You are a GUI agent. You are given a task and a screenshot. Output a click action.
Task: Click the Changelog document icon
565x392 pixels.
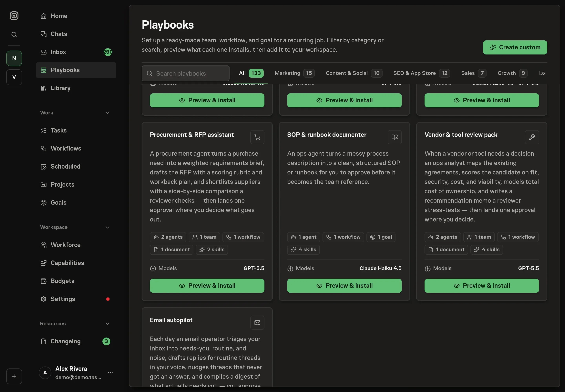coord(44,341)
